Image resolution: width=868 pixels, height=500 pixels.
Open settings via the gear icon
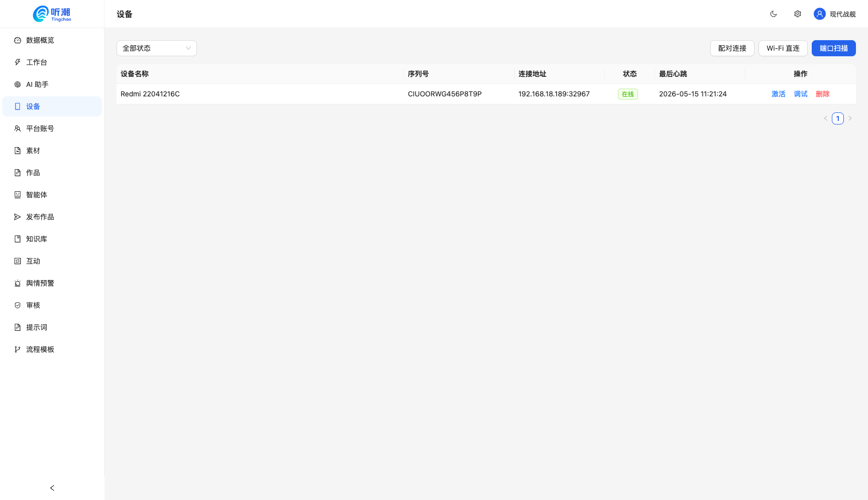point(798,14)
